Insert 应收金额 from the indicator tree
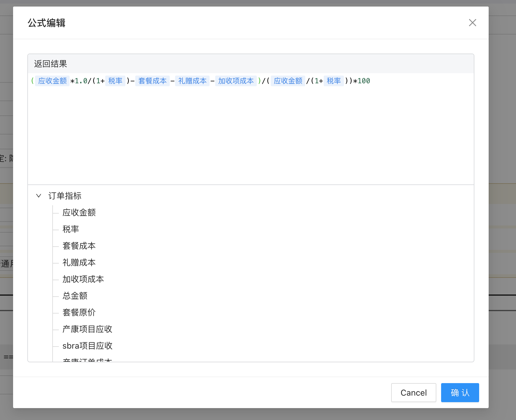Viewport: 516px width, 420px height. click(x=79, y=212)
